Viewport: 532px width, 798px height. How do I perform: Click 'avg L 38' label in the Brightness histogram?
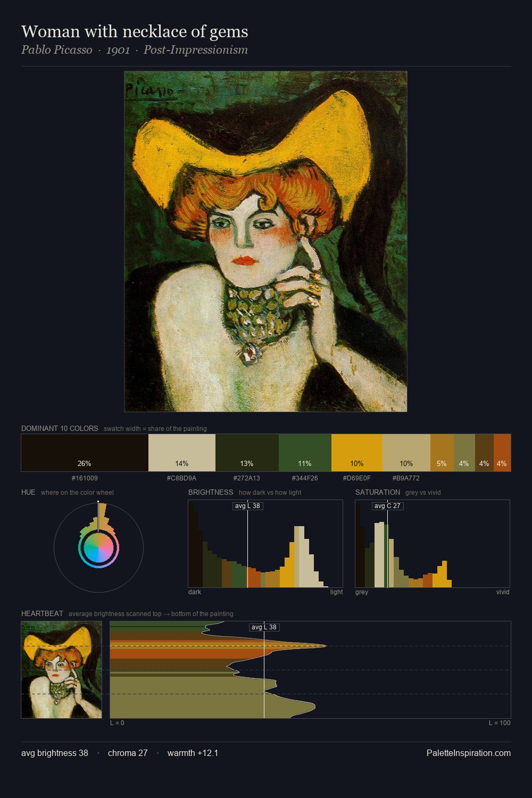tap(247, 506)
